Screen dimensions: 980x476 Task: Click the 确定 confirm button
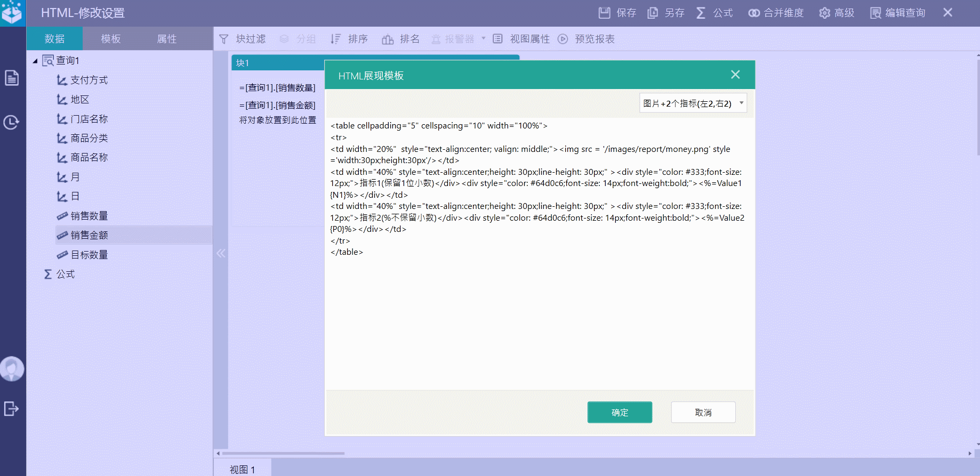click(620, 412)
